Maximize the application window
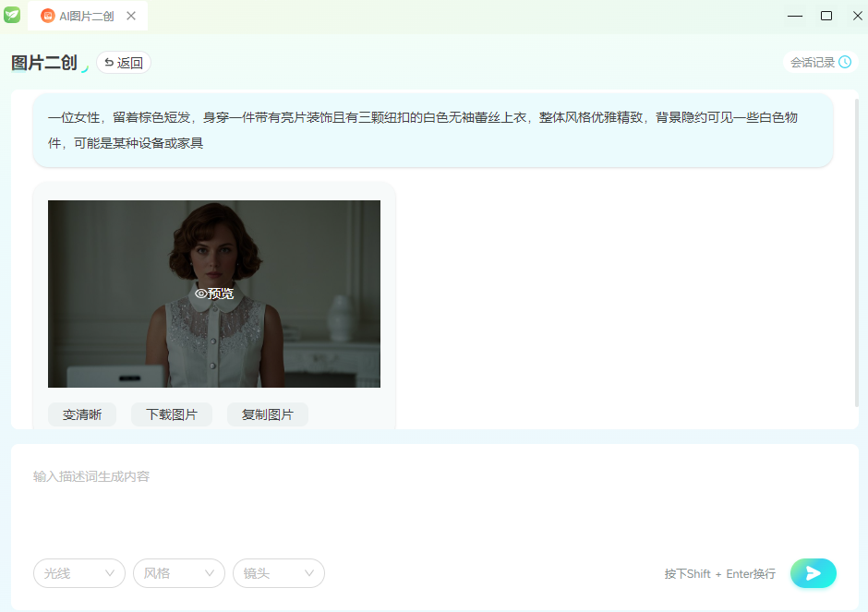This screenshot has width=868, height=612. [826, 16]
